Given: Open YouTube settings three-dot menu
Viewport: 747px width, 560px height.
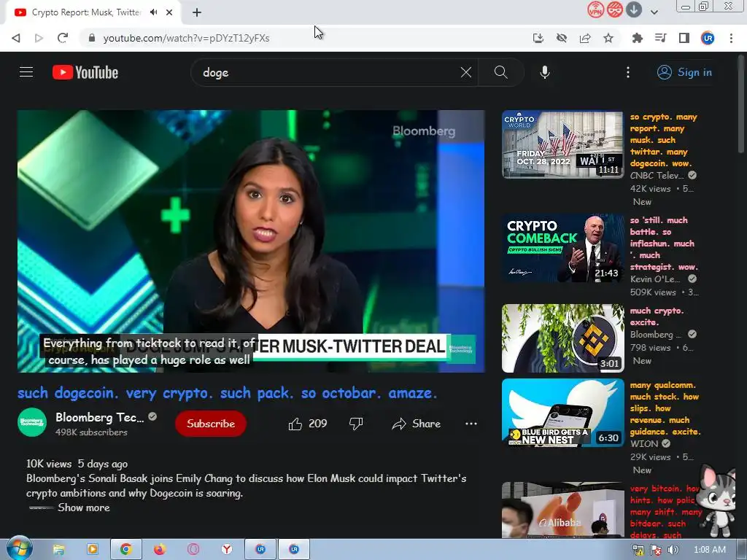Looking at the screenshot, I should coord(628,72).
